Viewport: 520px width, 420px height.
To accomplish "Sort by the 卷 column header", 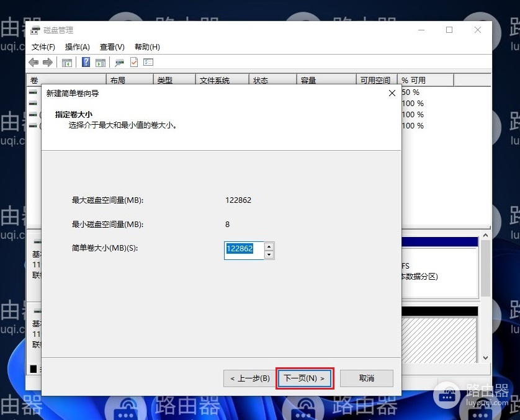I will [66, 80].
